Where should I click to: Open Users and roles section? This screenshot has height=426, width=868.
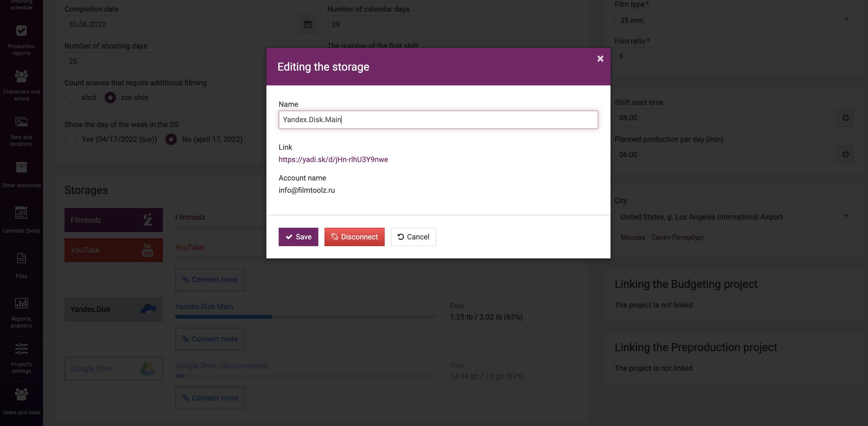[21, 404]
